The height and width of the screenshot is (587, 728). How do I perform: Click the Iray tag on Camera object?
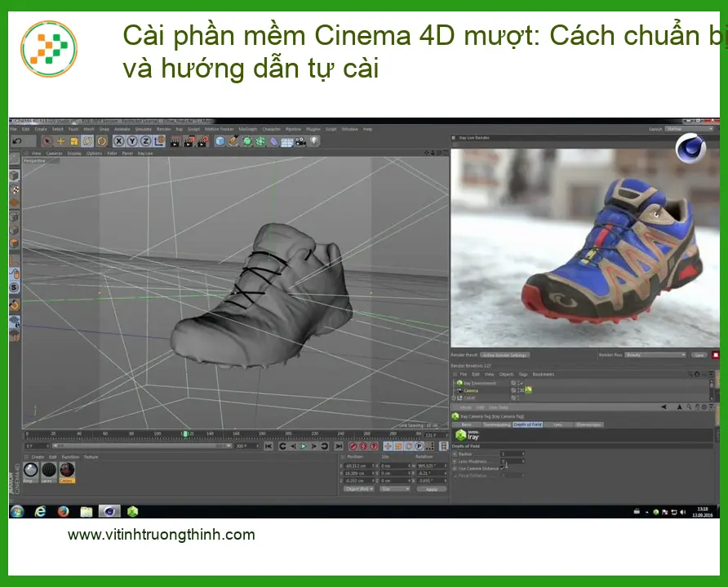click(528, 390)
